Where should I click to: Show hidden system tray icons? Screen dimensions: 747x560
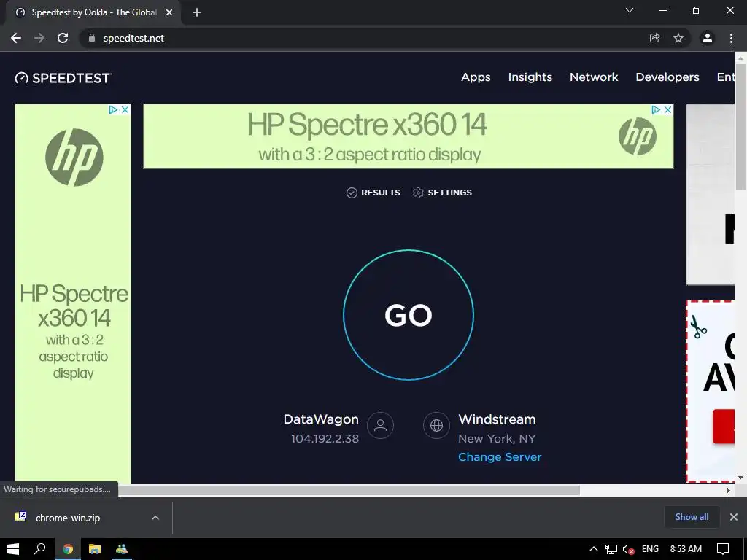click(594, 549)
